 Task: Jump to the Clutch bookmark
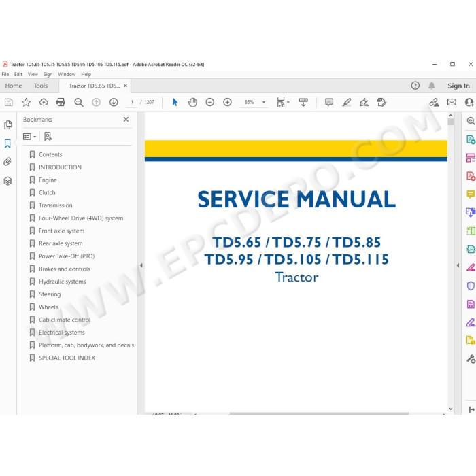[47, 192]
